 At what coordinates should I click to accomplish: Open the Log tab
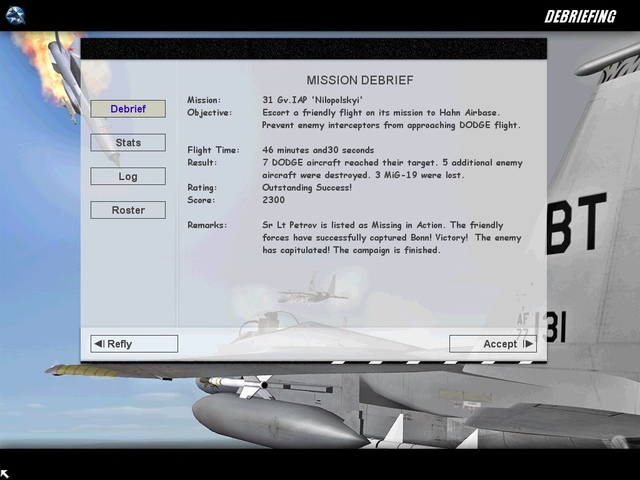pos(128,176)
